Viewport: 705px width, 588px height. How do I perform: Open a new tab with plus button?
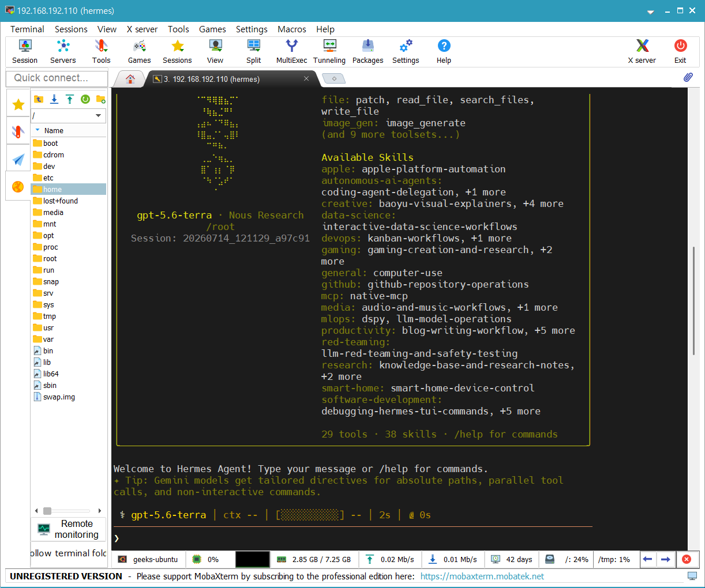click(333, 78)
